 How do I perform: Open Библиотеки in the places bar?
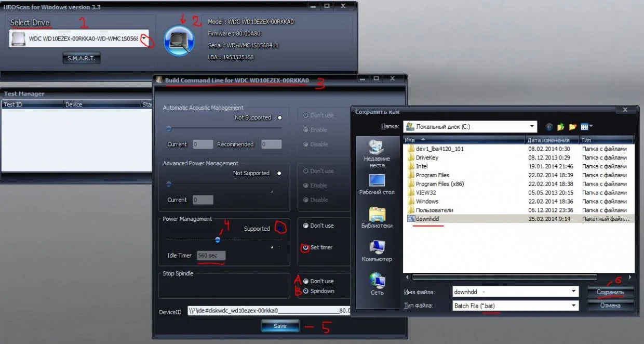pyautogui.click(x=377, y=218)
